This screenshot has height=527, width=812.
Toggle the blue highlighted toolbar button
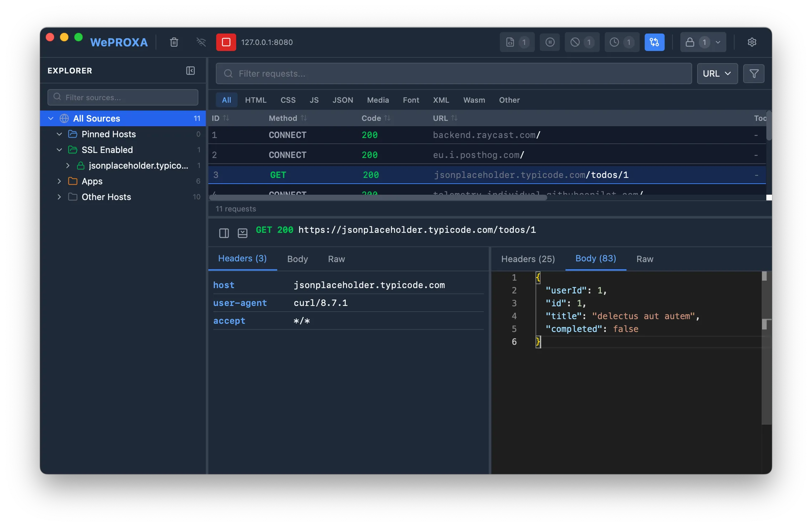(654, 42)
